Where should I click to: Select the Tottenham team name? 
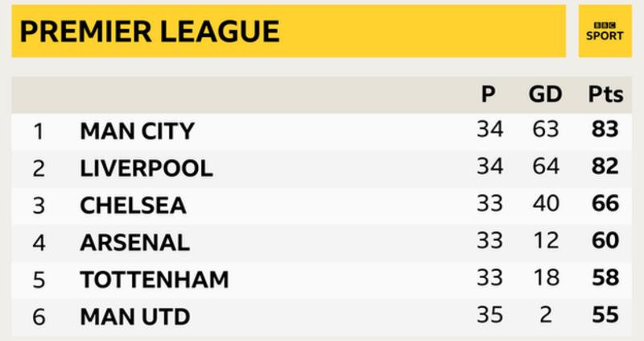point(155,280)
